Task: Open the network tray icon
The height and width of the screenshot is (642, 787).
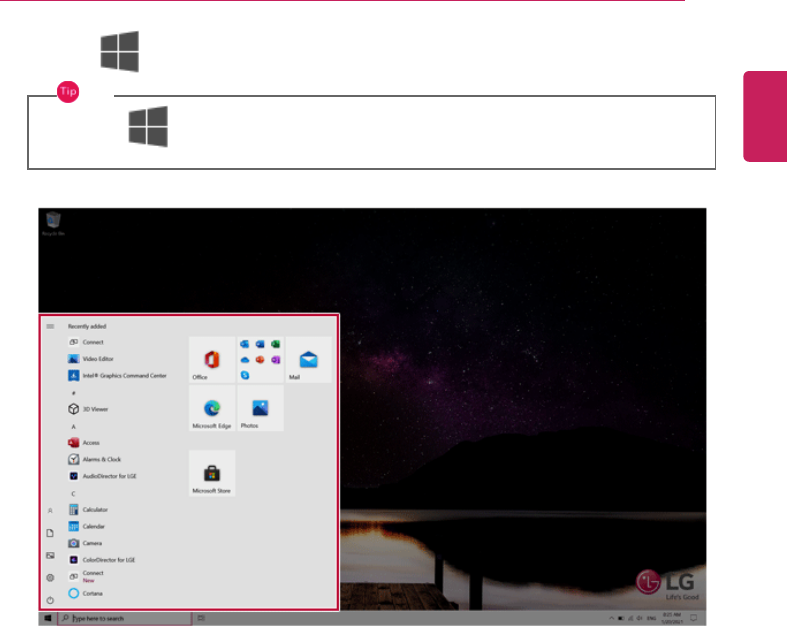Action: [630, 618]
